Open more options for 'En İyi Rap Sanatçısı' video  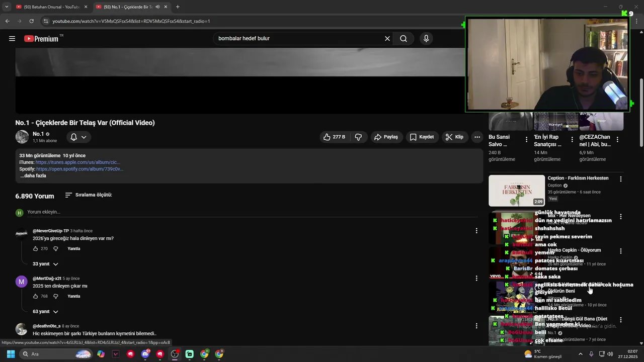tap(572, 139)
